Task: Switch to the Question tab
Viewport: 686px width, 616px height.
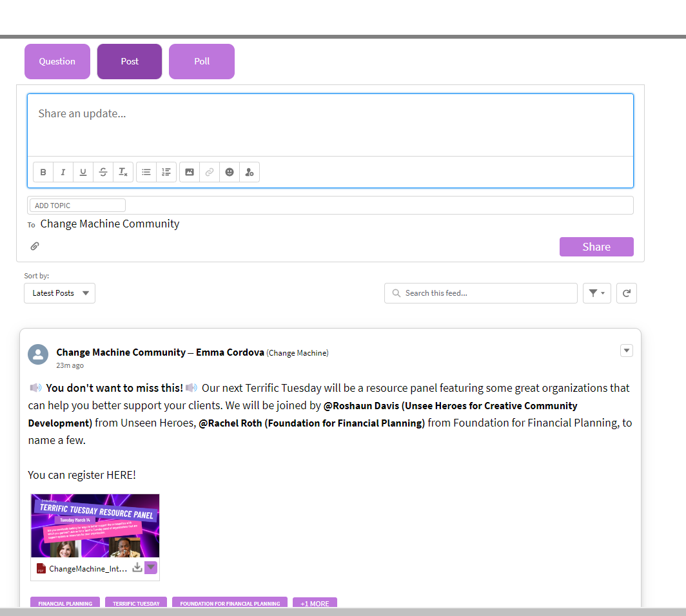Action: pyautogui.click(x=57, y=62)
